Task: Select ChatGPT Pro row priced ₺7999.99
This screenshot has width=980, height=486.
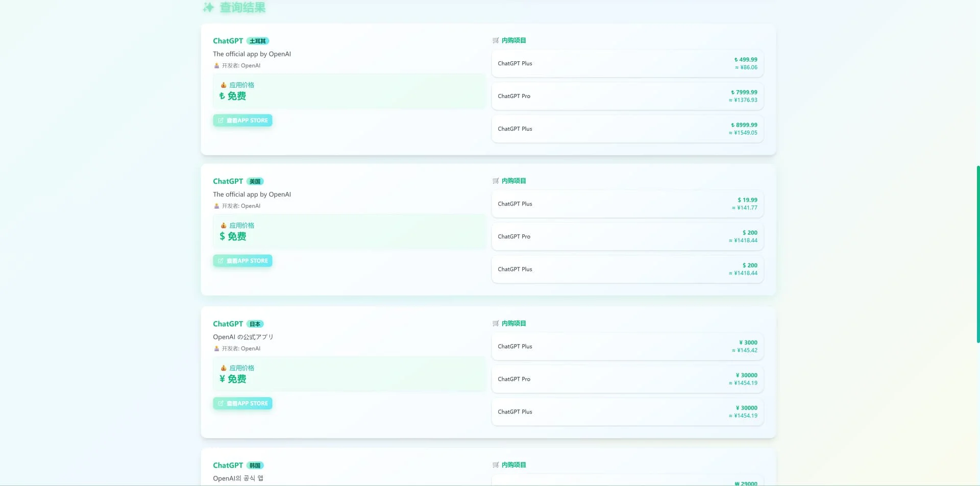Action: tap(627, 96)
